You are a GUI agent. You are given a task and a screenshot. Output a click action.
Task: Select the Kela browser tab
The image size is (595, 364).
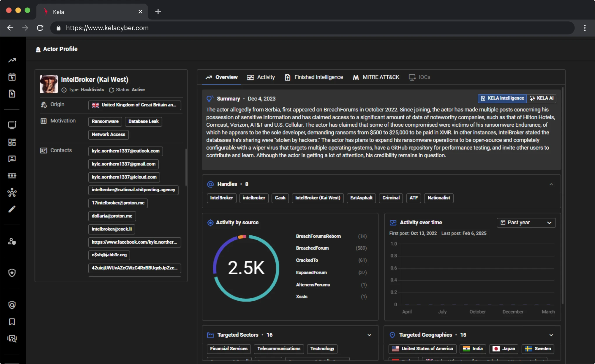coord(92,12)
